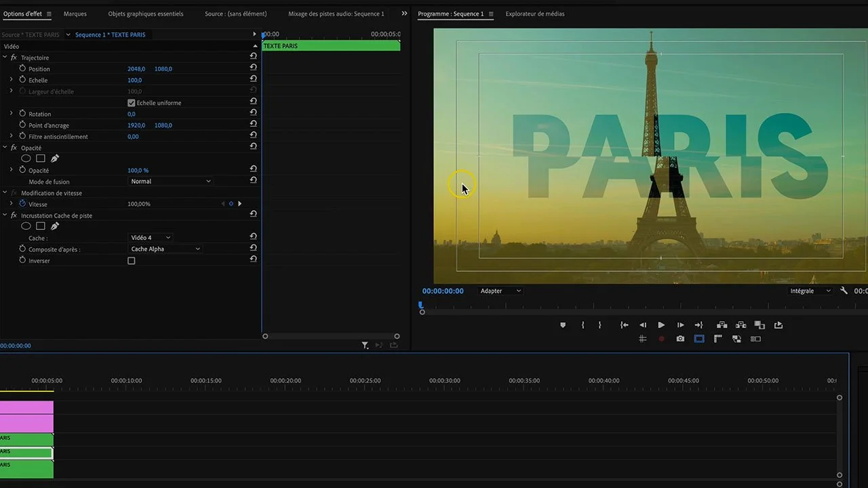The image size is (868, 488).
Task: Play the sequence in Program monitor
Action: pos(661,325)
